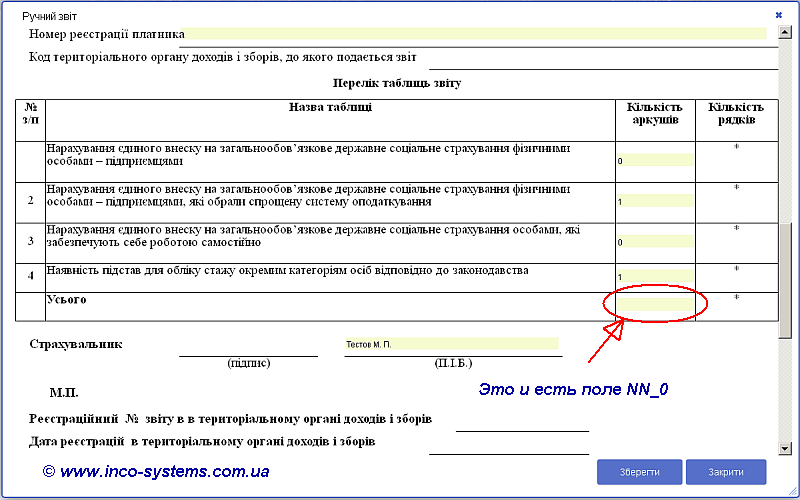The image size is (800, 500).
Task: Click row 2 text about спрощену систему оподаткування
Action: tap(309, 195)
